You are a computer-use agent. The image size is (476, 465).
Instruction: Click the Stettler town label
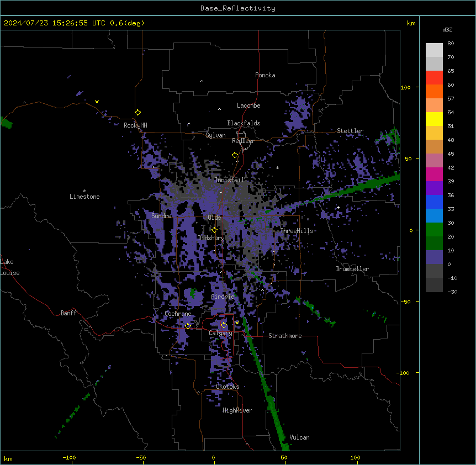[350, 131]
